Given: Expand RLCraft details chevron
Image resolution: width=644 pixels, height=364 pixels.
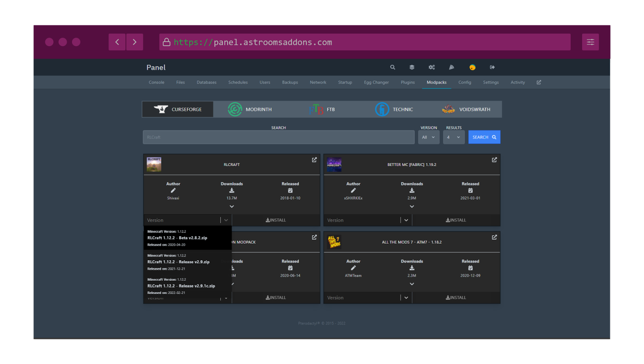Looking at the screenshot, I should (x=232, y=206).
